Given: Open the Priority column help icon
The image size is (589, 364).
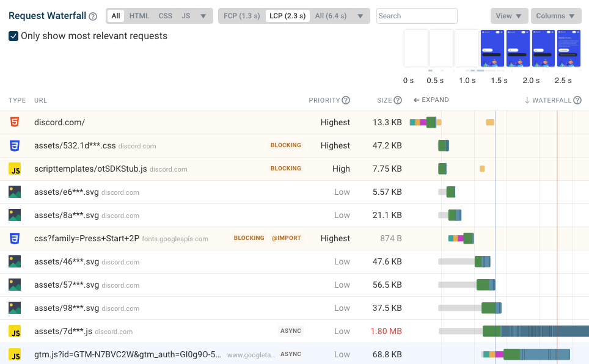Looking at the screenshot, I should click(x=346, y=100).
